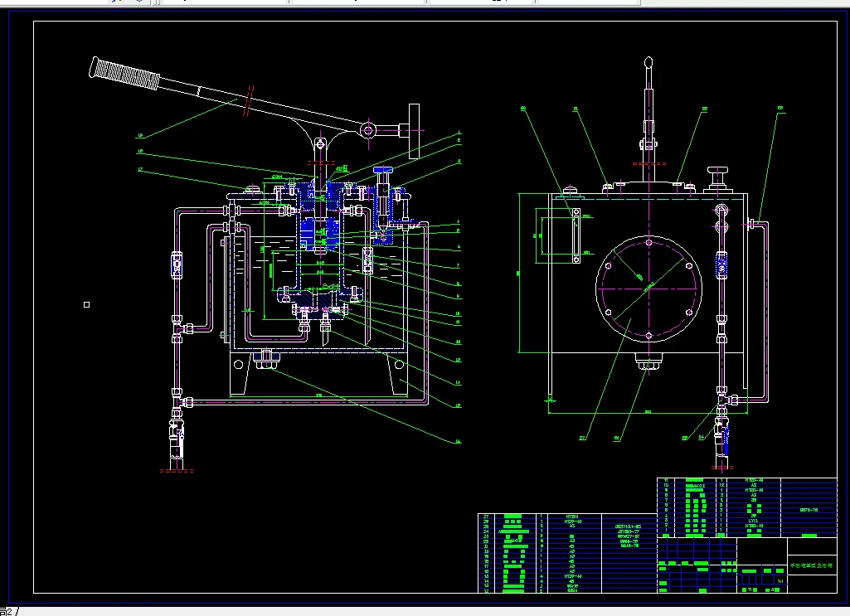Select row 27 in the parts list table
The width and height of the screenshot is (850, 616).
[567, 517]
